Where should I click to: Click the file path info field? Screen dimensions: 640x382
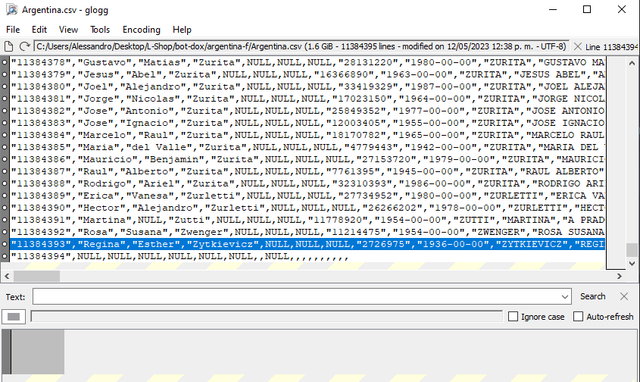[x=301, y=47]
